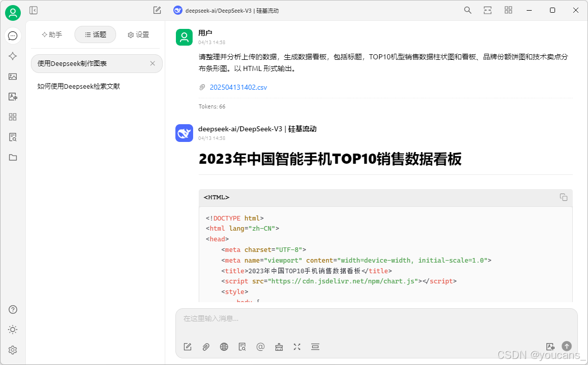This screenshot has height=365, width=588.
Task: Click the user message avatar
Action: [184, 37]
